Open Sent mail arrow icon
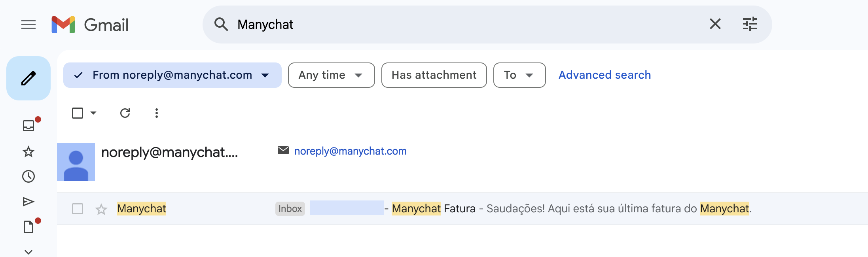 pos(28,202)
